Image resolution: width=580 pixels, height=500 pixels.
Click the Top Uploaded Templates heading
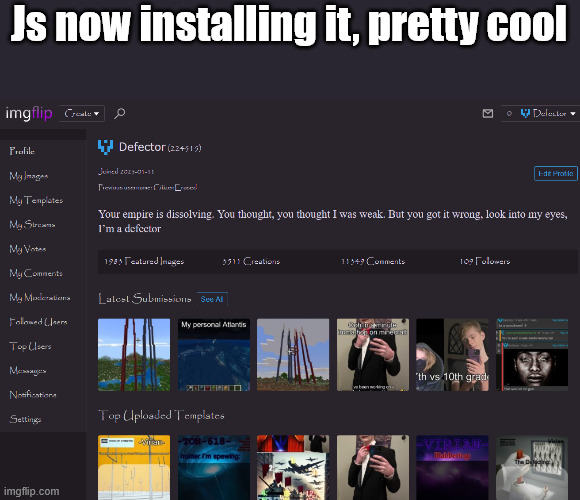click(161, 416)
